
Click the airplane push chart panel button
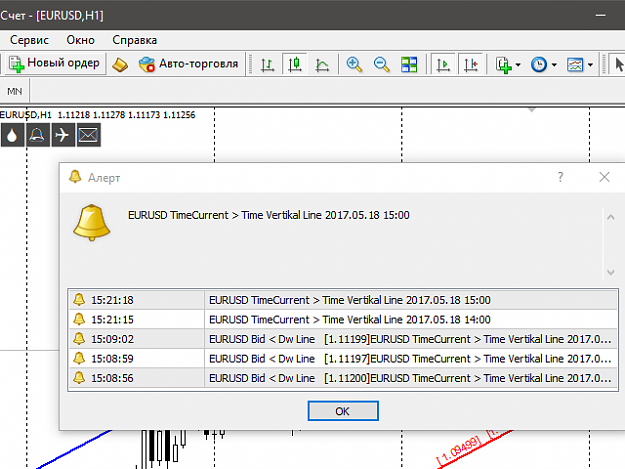pyautogui.click(x=63, y=135)
